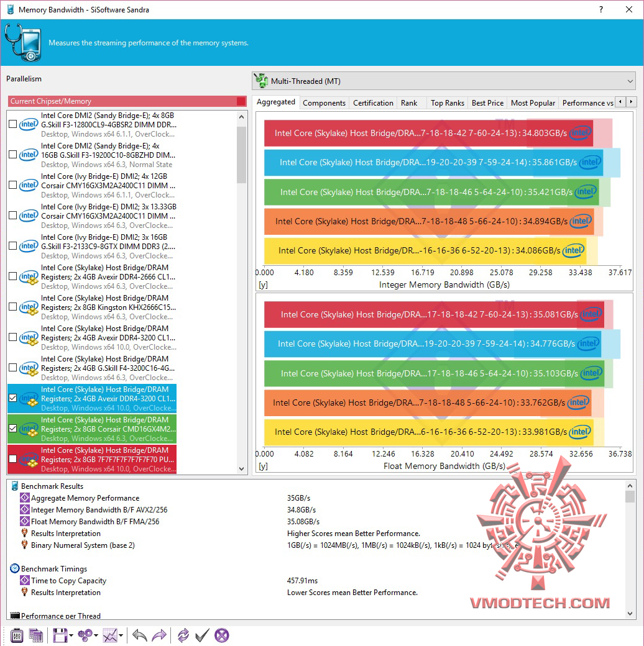Open the Performance vs tab
This screenshot has width=644, height=646.
pyautogui.click(x=587, y=103)
